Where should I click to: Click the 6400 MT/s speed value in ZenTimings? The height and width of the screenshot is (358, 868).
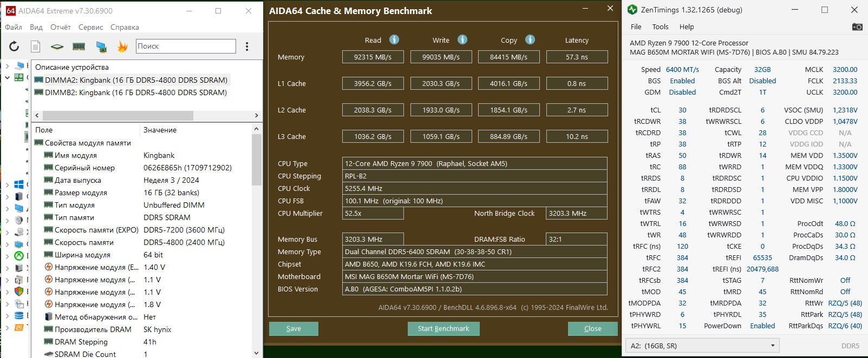point(682,69)
